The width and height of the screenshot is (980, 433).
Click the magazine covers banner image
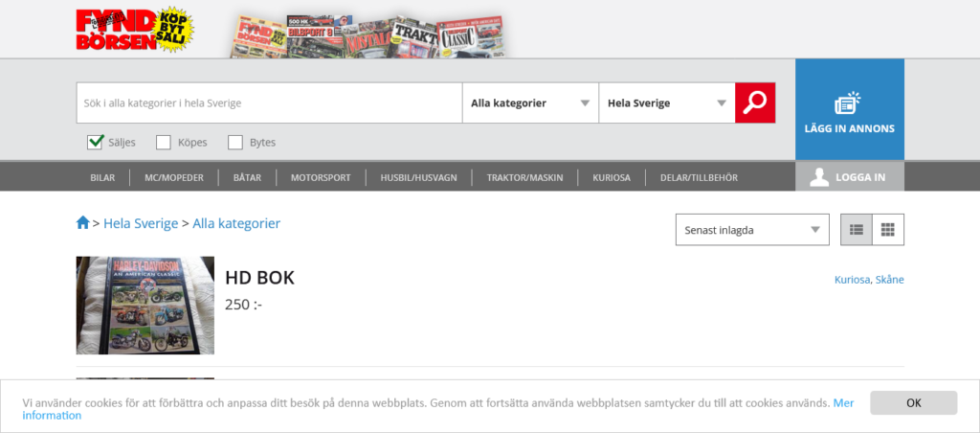(368, 36)
